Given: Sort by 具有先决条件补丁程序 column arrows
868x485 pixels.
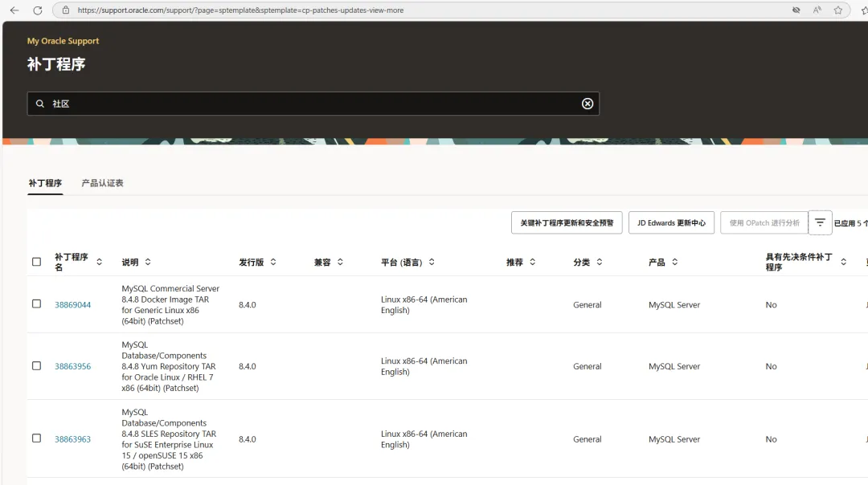Looking at the screenshot, I should [x=843, y=262].
